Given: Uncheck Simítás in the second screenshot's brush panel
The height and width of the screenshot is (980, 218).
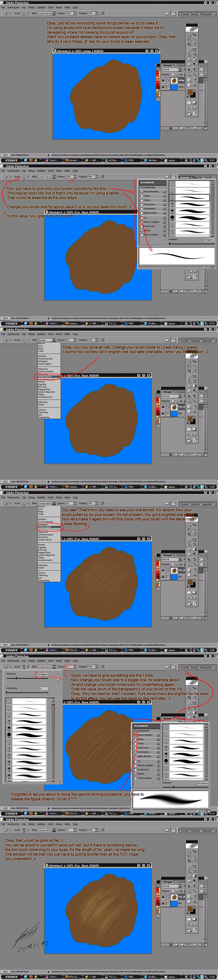Looking at the screenshot, I should 142,230.
